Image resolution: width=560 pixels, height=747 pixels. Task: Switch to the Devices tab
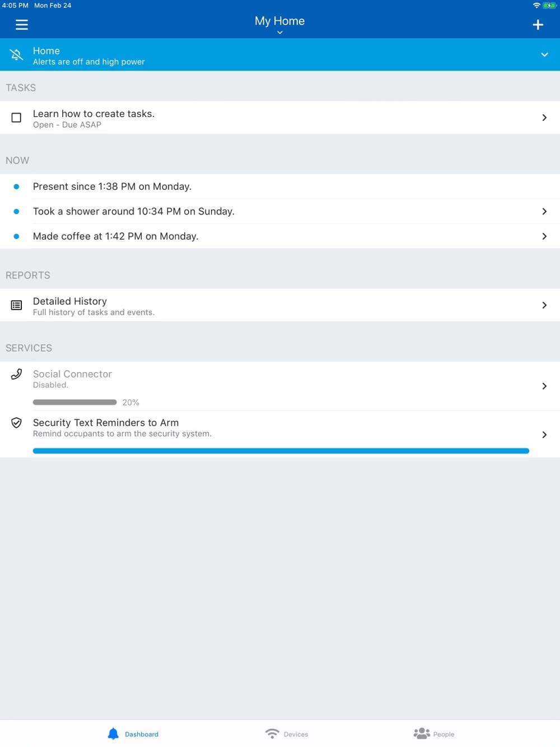[287, 734]
